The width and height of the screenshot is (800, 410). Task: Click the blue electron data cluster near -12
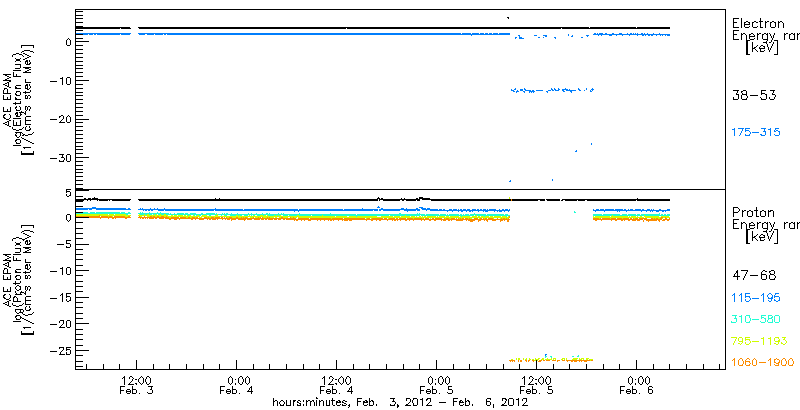pyautogui.click(x=553, y=90)
